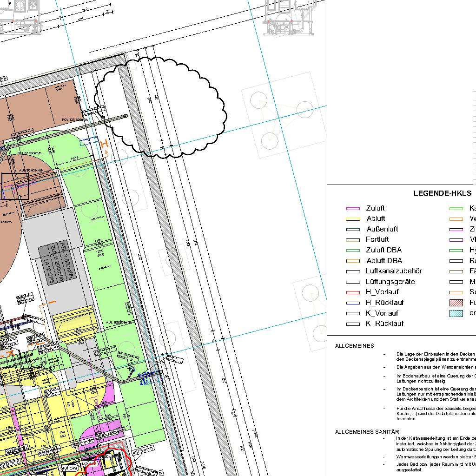The image size is (476, 476).
Task: Click the Zuluft magenta legend swatch
Action: (353, 209)
